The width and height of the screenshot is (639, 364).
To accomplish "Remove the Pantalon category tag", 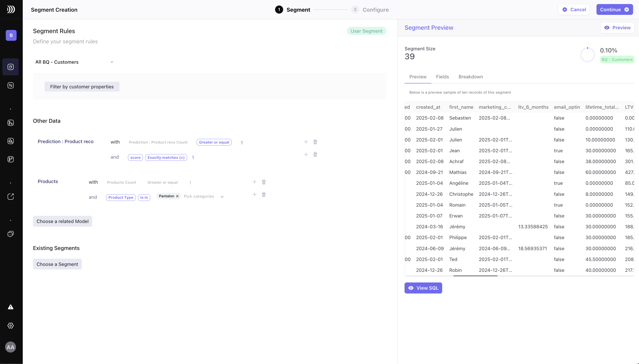I will [177, 196].
